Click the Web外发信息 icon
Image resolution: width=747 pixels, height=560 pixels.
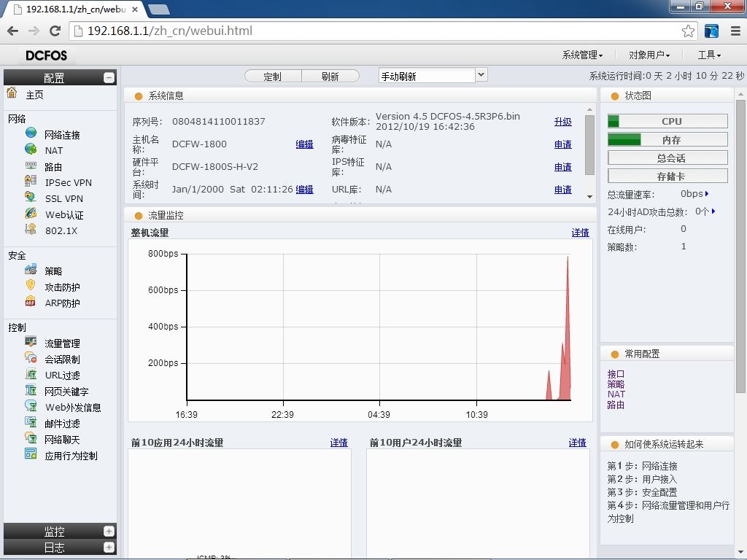pyautogui.click(x=31, y=405)
